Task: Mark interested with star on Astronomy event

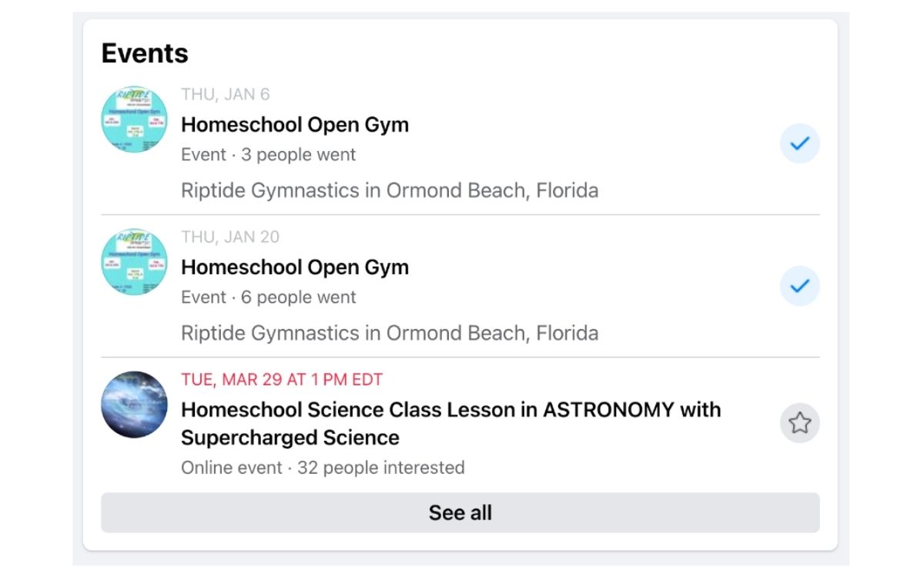Action: click(800, 423)
